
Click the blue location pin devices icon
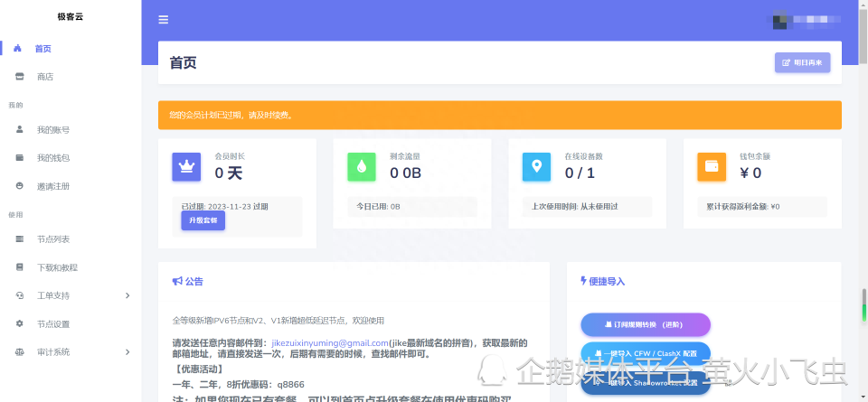(x=537, y=167)
